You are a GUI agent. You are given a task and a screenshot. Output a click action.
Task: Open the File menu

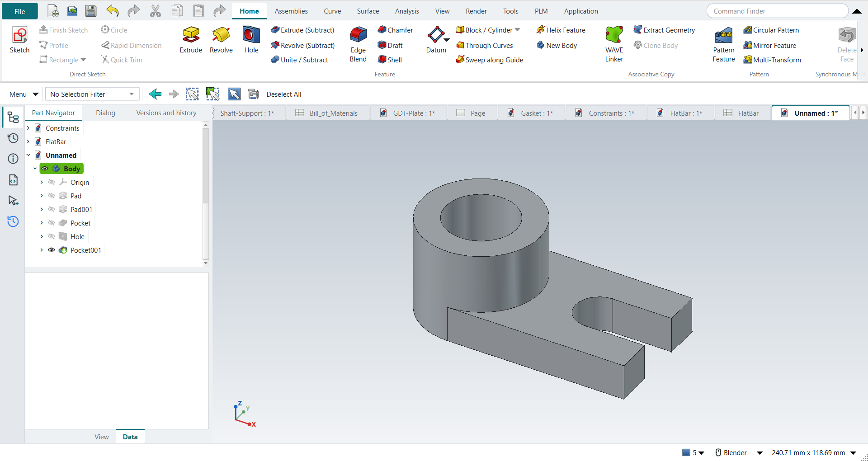pos(20,11)
